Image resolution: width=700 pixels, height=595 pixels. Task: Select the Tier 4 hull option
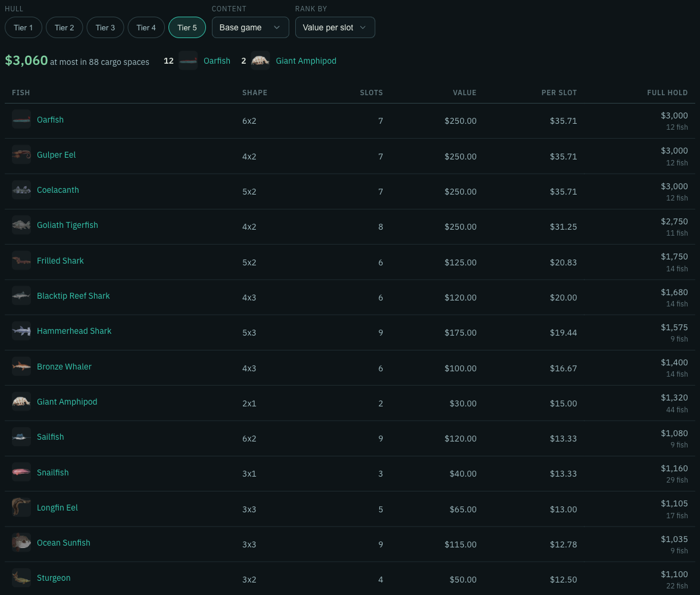(146, 28)
